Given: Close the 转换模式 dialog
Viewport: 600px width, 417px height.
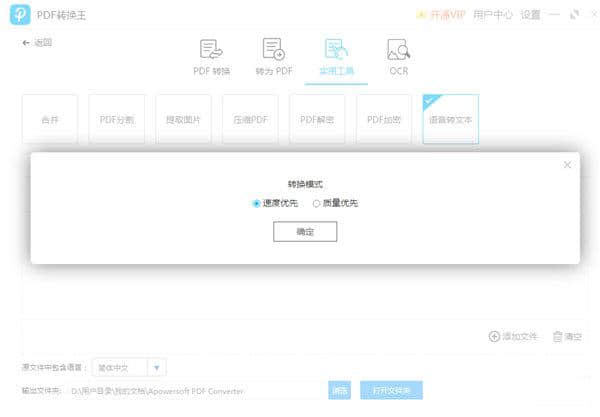Looking at the screenshot, I should pyautogui.click(x=567, y=165).
